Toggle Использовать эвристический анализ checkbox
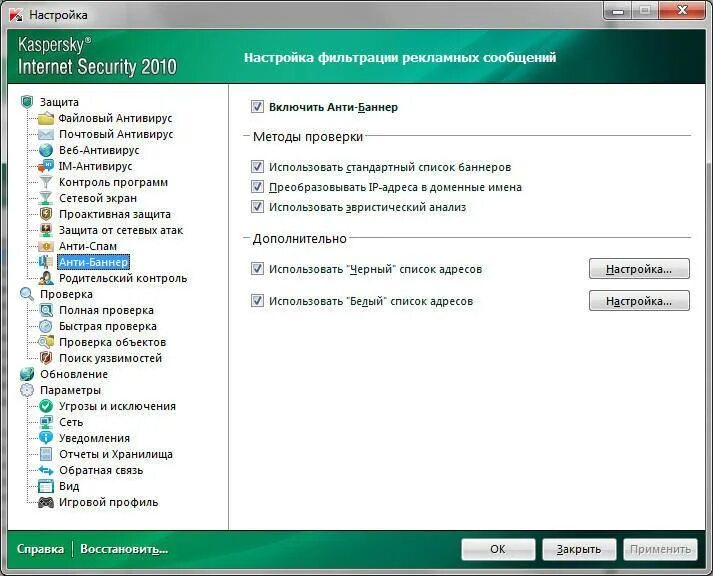This screenshot has width=713, height=576. (x=257, y=207)
